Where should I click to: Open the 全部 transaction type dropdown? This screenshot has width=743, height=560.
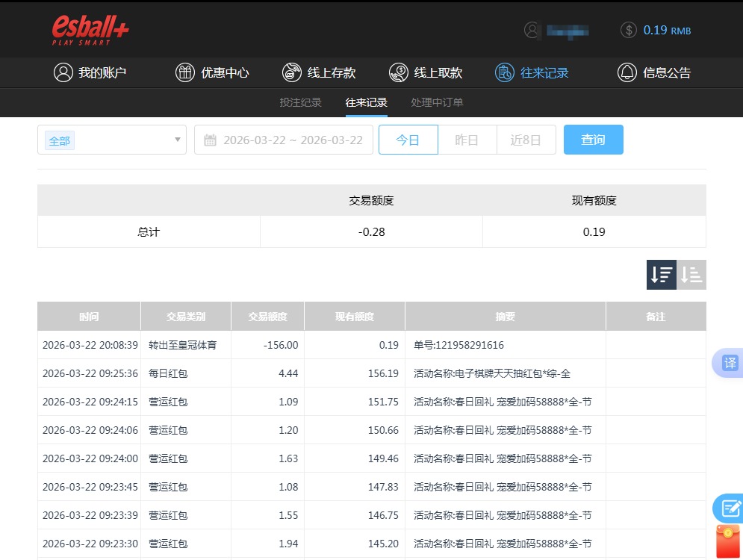[111, 140]
